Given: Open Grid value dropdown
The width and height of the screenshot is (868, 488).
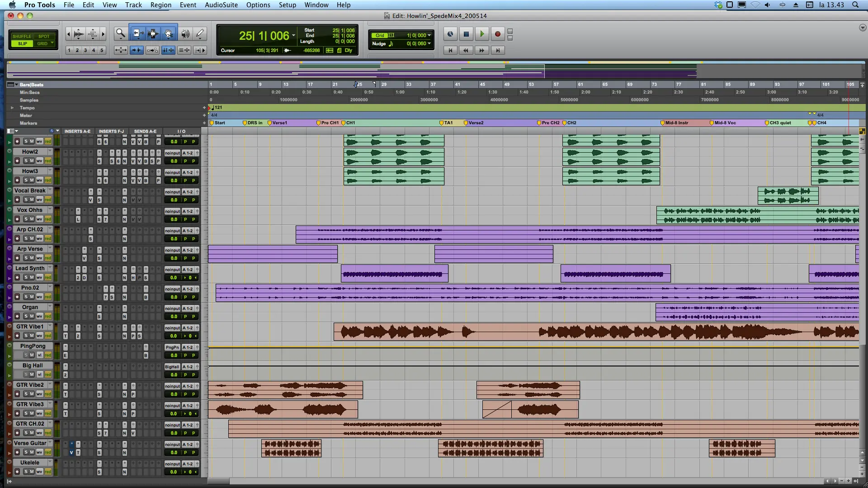Looking at the screenshot, I should point(429,35).
